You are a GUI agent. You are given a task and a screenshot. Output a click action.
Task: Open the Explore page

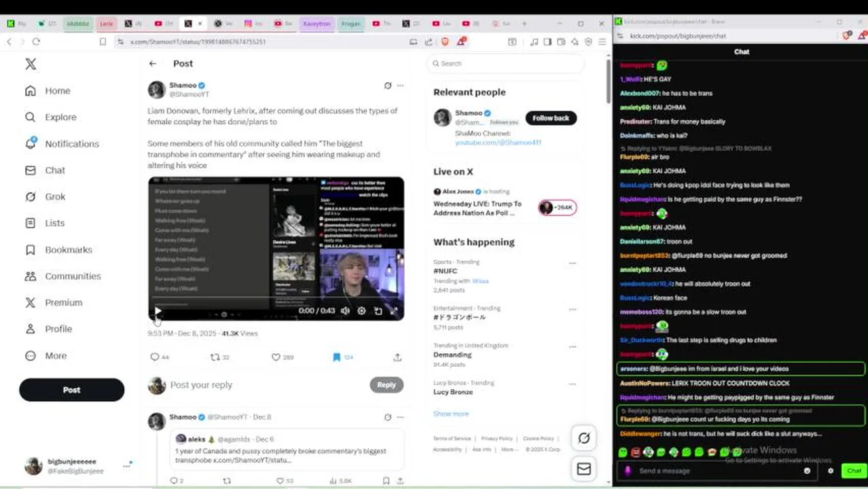(x=50, y=117)
